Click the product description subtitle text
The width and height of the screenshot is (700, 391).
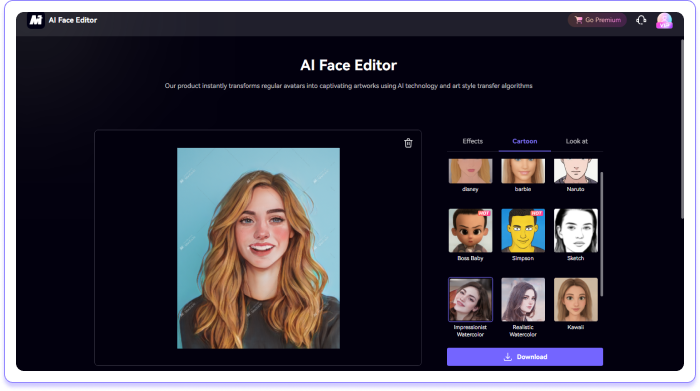tap(348, 86)
